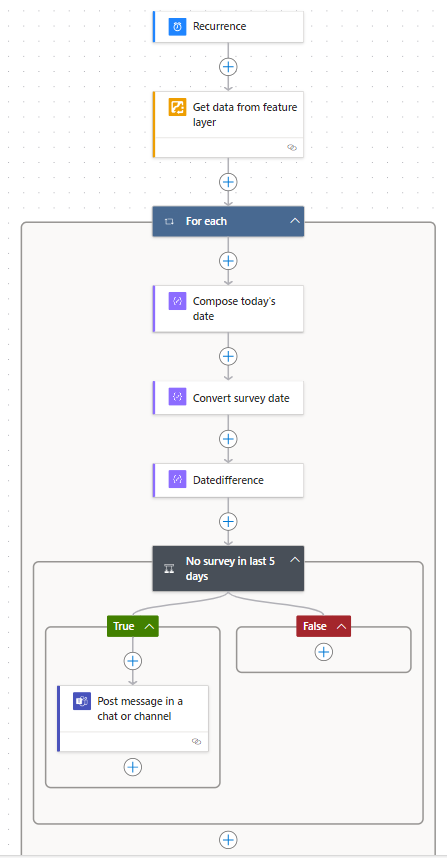The height and width of the screenshot is (858, 447).
Task: Click the condition icon on No survey card
Action: (x=170, y=569)
